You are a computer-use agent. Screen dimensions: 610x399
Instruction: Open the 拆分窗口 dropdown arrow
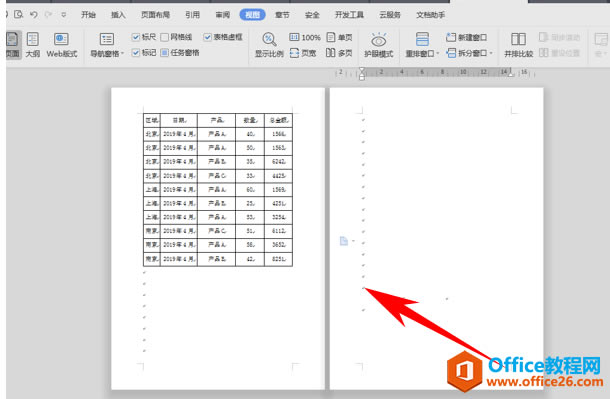[x=491, y=53]
